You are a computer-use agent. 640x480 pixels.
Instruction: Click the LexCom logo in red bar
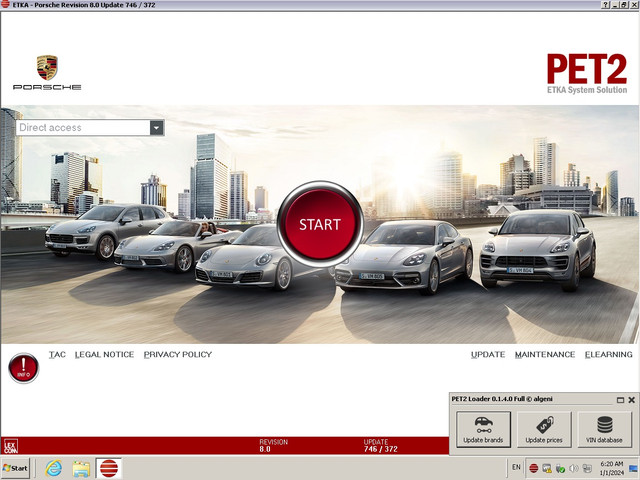click(11, 446)
